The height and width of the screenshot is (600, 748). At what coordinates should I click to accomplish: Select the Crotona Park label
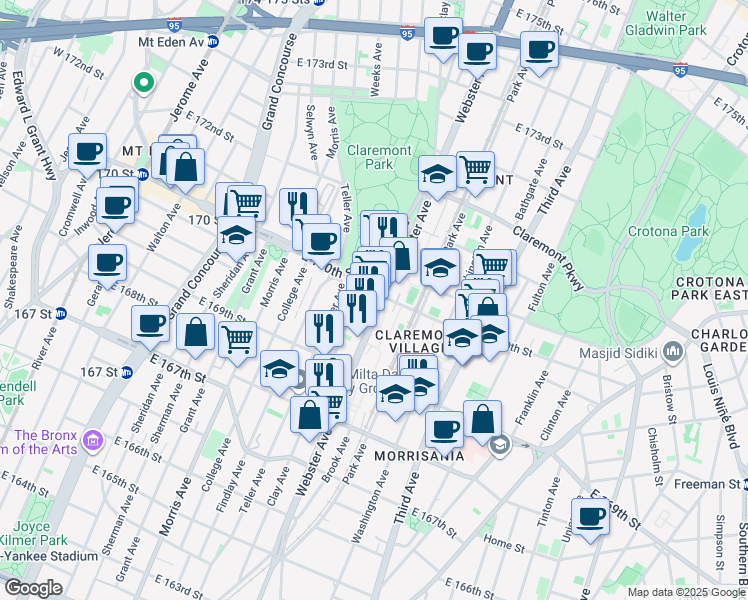click(668, 231)
